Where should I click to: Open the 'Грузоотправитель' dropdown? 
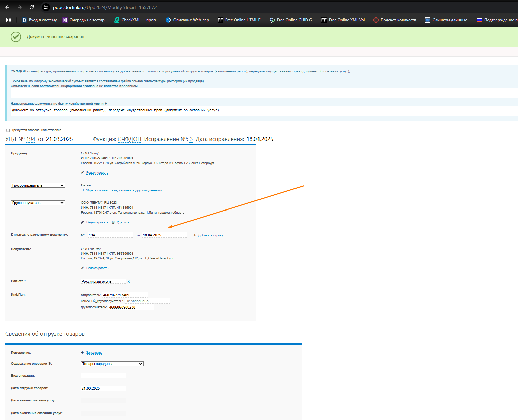tap(38, 185)
